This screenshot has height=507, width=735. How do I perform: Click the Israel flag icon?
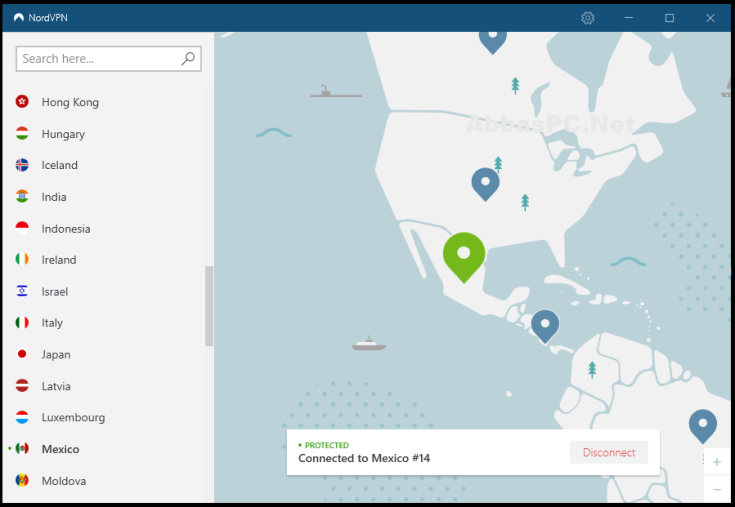(22, 291)
